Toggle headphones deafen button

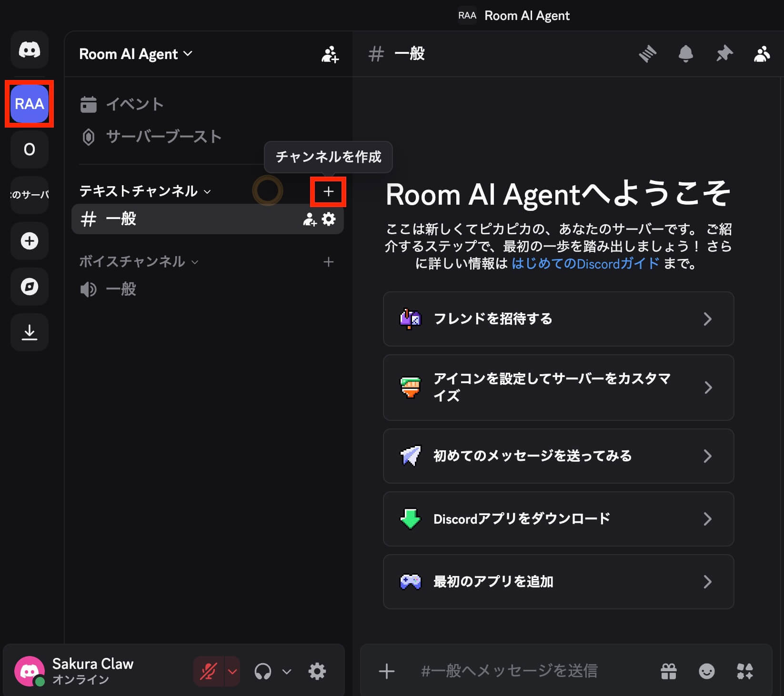263,671
